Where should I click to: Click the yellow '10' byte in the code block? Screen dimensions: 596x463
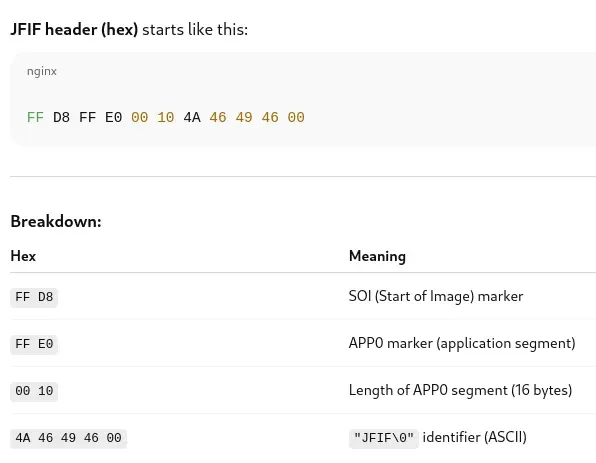[x=166, y=117]
